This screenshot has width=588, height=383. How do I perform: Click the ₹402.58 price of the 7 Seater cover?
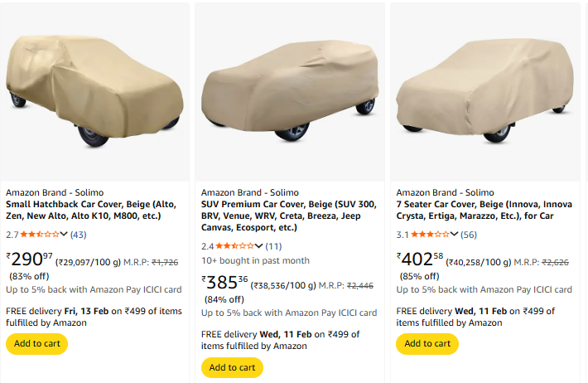[x=420, y=259]
